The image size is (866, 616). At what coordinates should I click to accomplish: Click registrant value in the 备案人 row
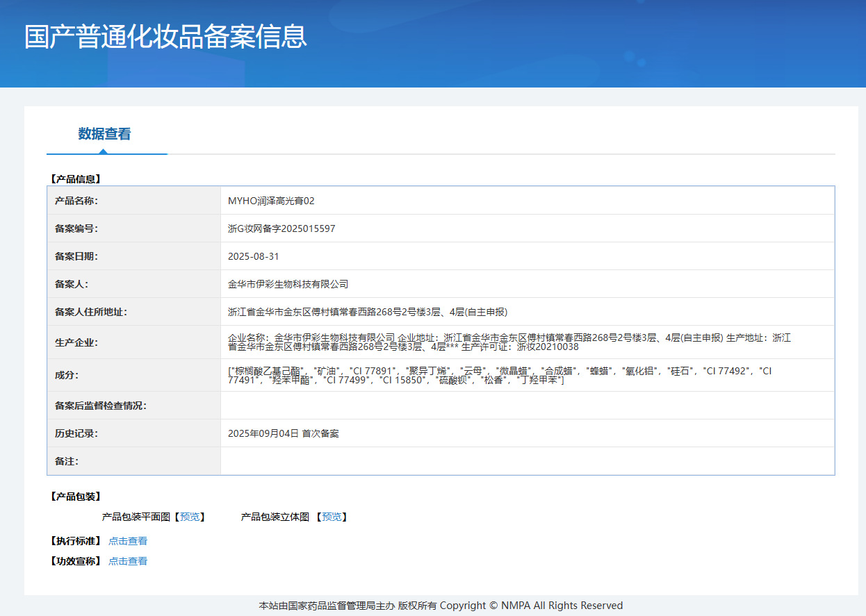tap(288, 284)
